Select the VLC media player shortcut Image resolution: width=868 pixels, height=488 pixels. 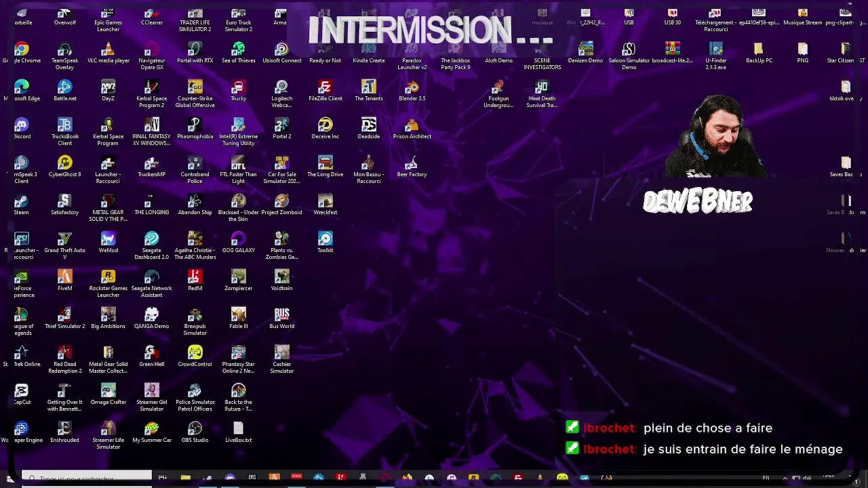(108, 53)
